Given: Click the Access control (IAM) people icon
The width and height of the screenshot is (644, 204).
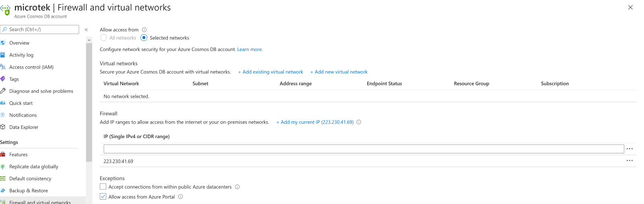Looking at the screenshot, I should pyautogui.click(x=3, y=67).
